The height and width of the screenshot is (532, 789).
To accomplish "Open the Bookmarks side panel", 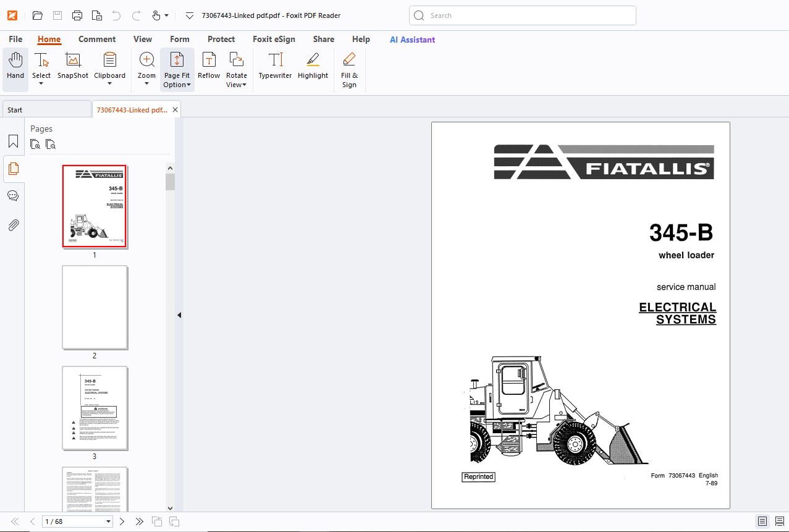I will click(x=13, y=141).
